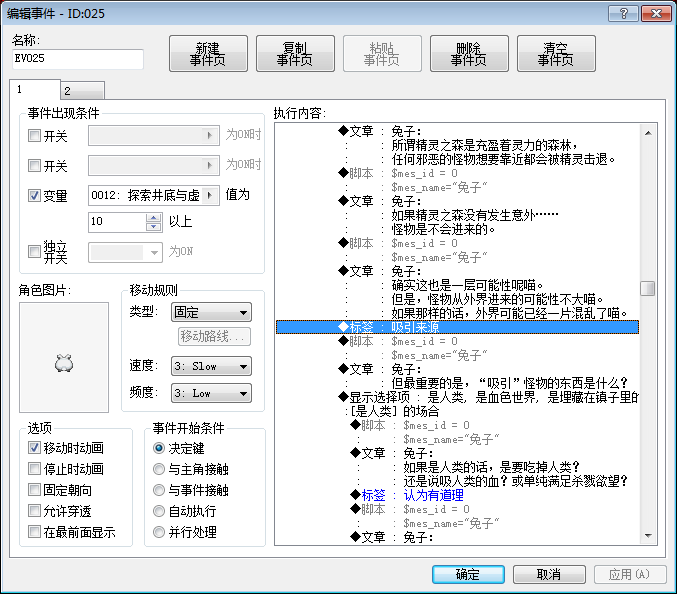This screenshot has width=677, height=594.
Task: Click the help question mark icon
Action: [x=623, y=14]
